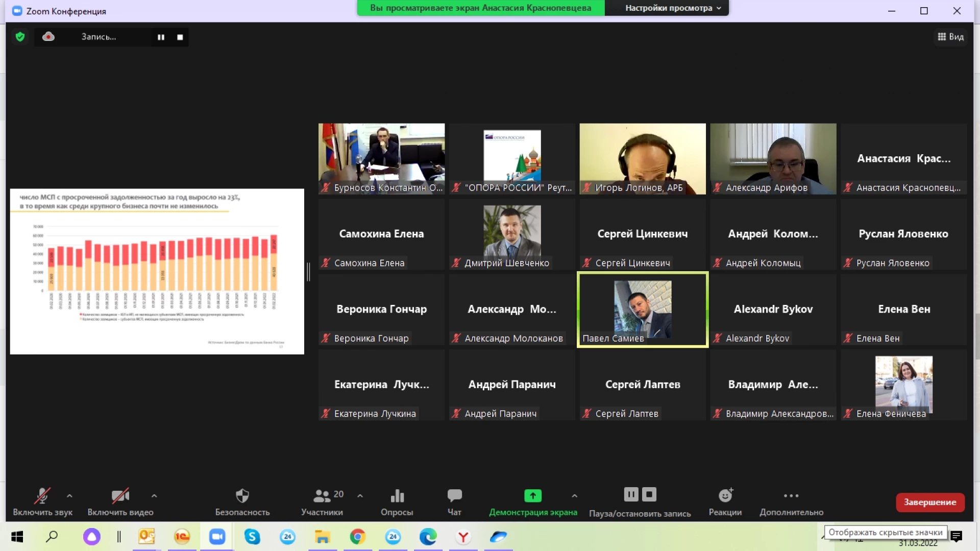
Task: Open the Безопасность security menu
Action: coord(242,502)
